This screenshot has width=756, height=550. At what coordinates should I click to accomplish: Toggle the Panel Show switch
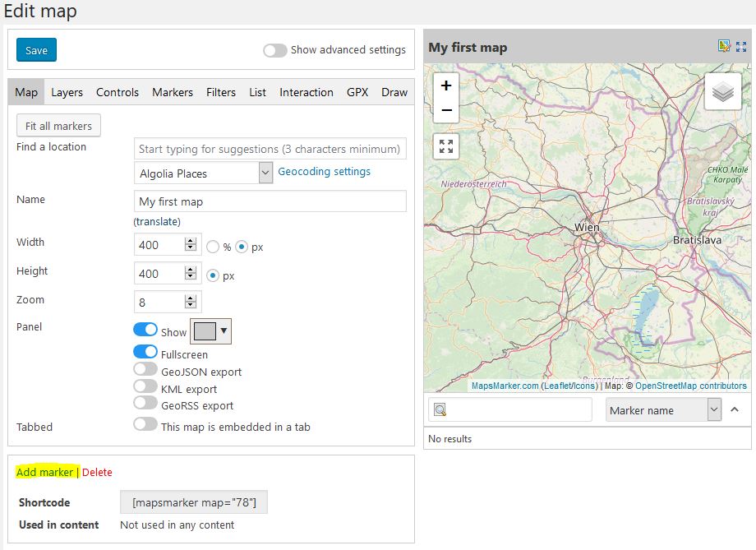145,330
